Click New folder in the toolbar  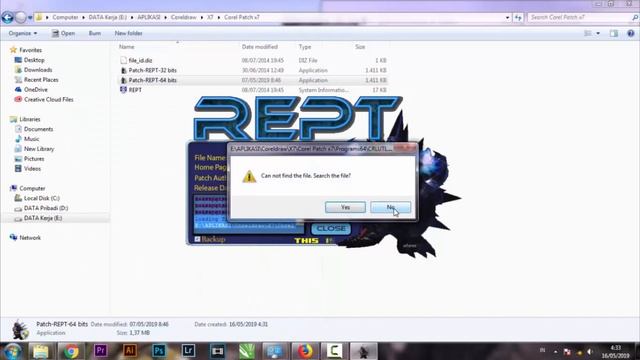click(x=129, y=33)
